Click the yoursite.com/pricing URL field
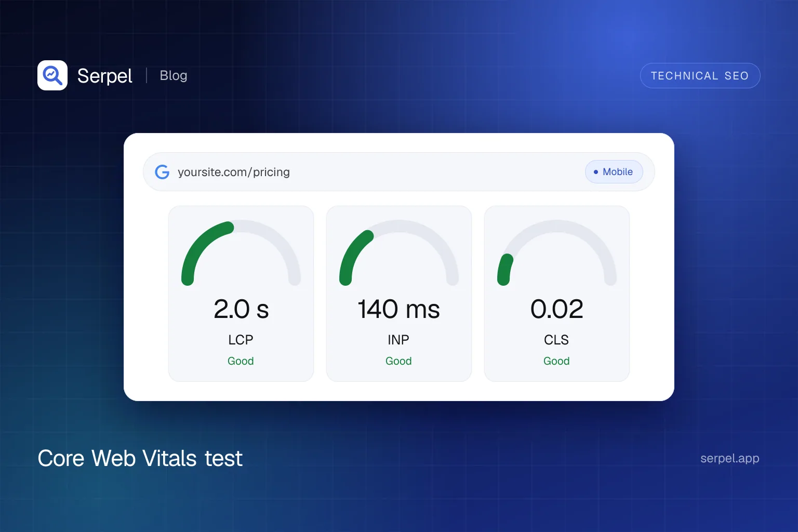The width and height of the screenshot is (798, 532). click(398, 172)
